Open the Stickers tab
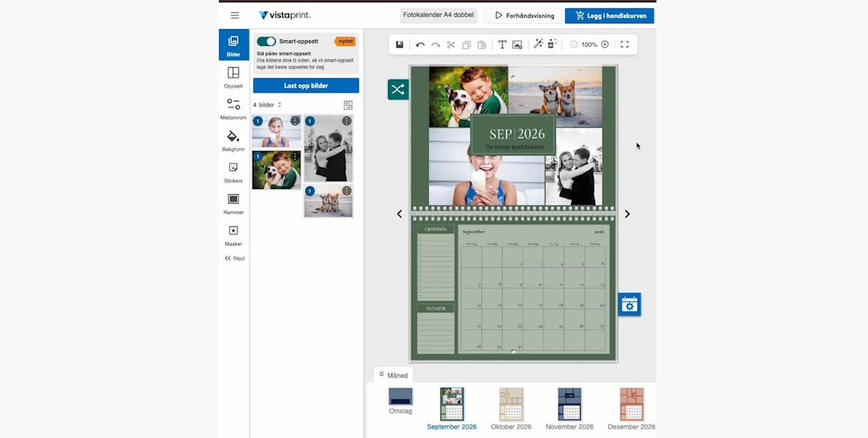Screen dimensions: 868x438 click(233, 172)
